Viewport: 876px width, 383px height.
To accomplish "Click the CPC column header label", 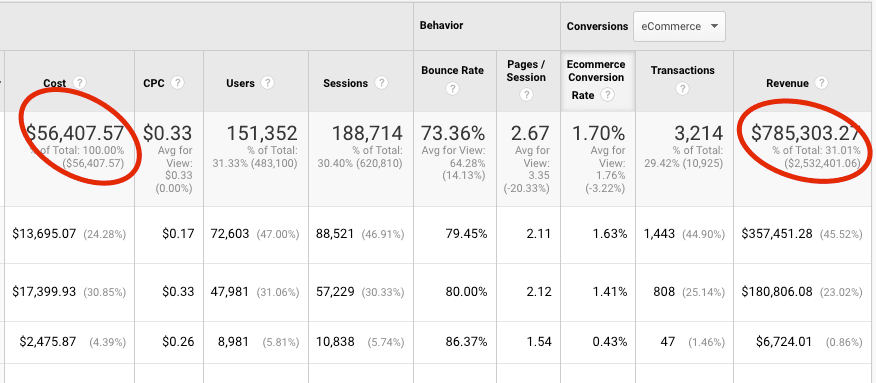I will tap(154, 83).
